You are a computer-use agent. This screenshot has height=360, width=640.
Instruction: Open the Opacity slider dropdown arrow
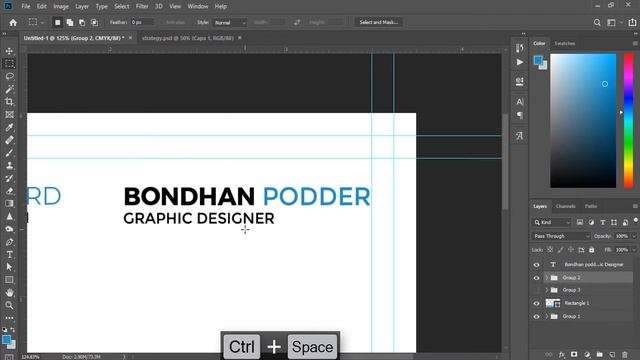point(634,236)
